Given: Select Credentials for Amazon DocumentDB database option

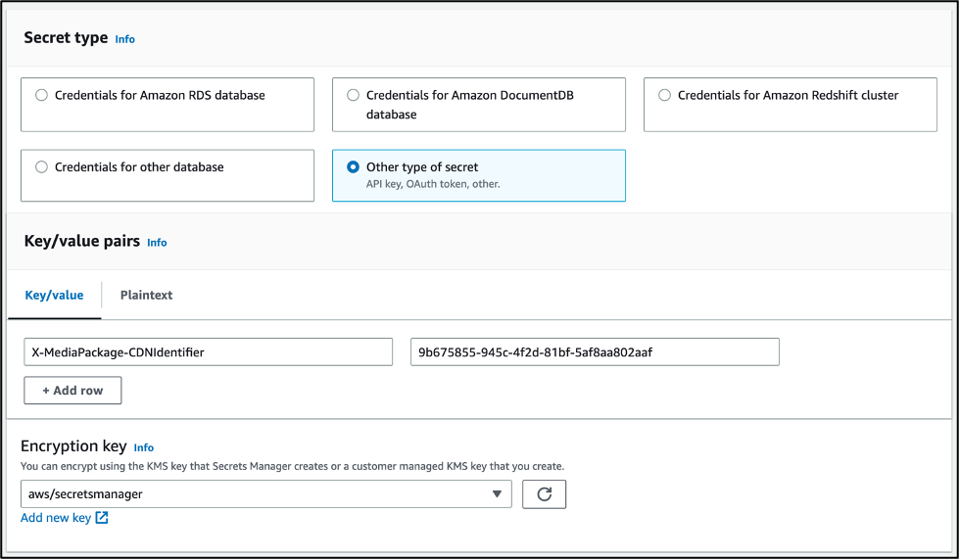Looking at the screenshot, I should tap(353, 96).
